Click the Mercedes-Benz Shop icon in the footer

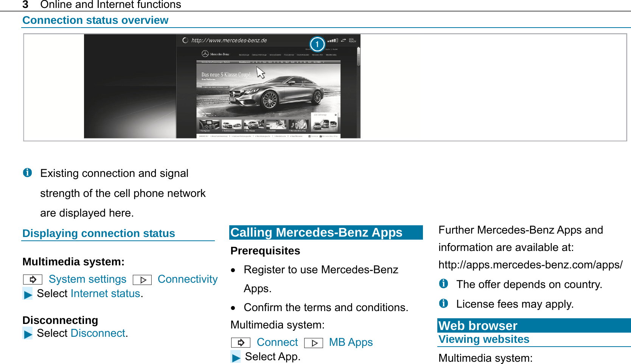321,136
